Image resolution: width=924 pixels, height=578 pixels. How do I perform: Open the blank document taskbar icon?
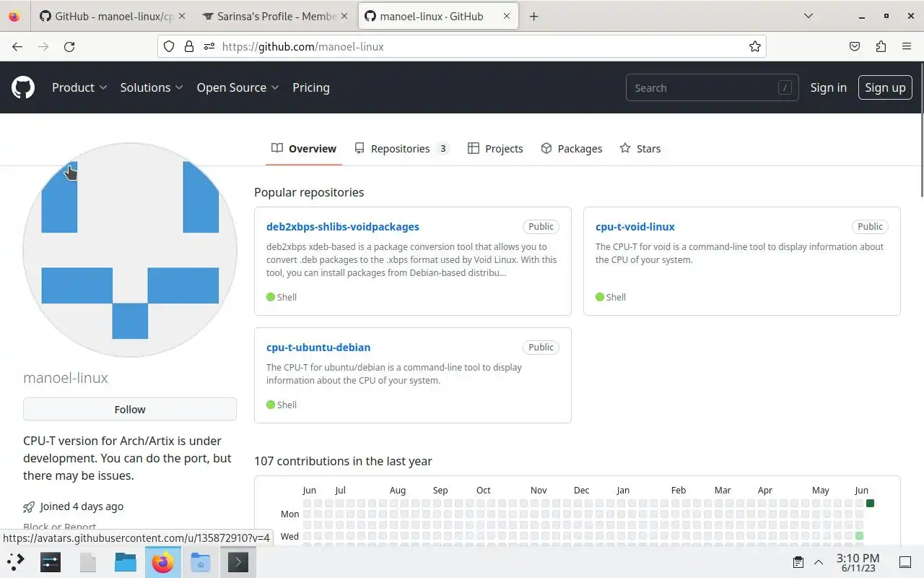(88, 561)
